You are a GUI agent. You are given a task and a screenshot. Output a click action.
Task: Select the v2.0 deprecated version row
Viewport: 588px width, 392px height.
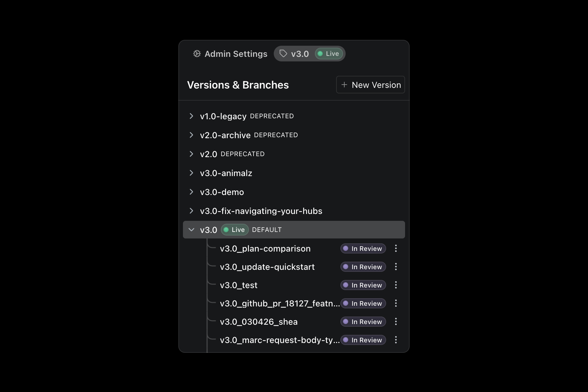(209, 154)
